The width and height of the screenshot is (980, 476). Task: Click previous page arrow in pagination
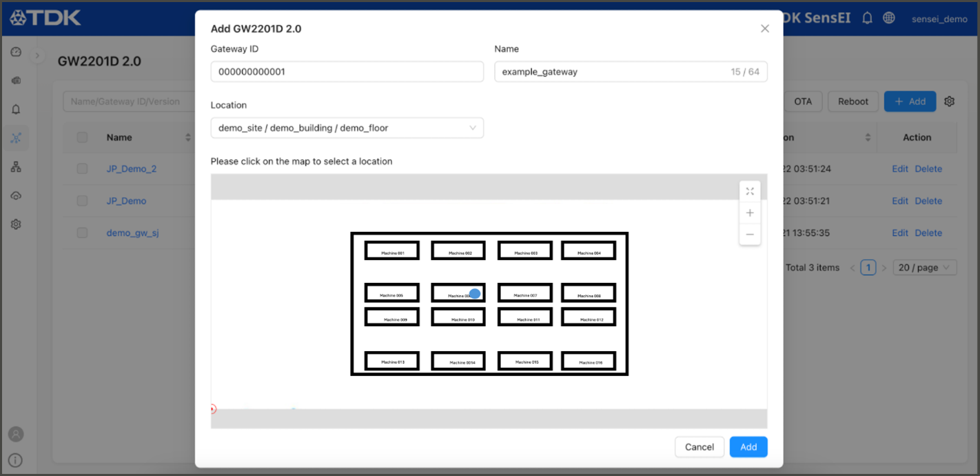pos(853,268)
